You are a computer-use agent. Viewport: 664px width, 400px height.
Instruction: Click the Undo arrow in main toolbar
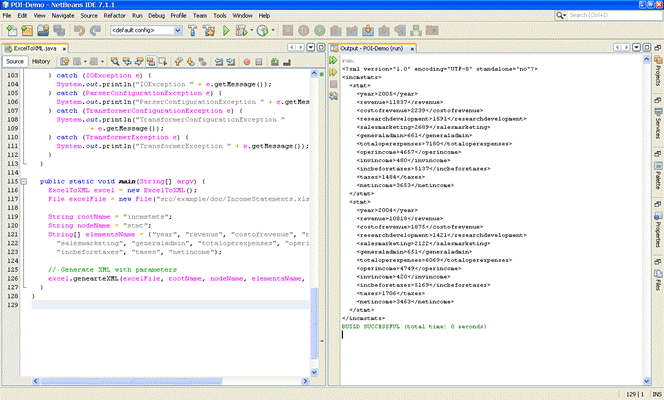79,30
